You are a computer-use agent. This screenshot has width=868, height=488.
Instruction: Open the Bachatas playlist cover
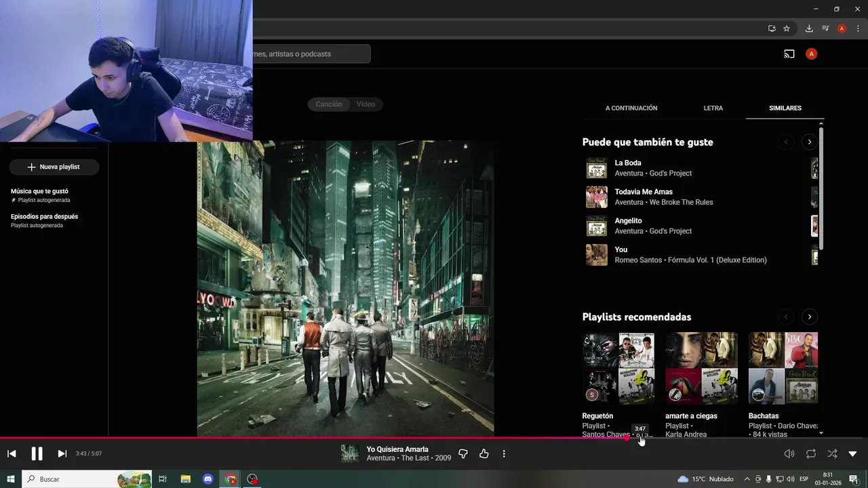point(783,368)
